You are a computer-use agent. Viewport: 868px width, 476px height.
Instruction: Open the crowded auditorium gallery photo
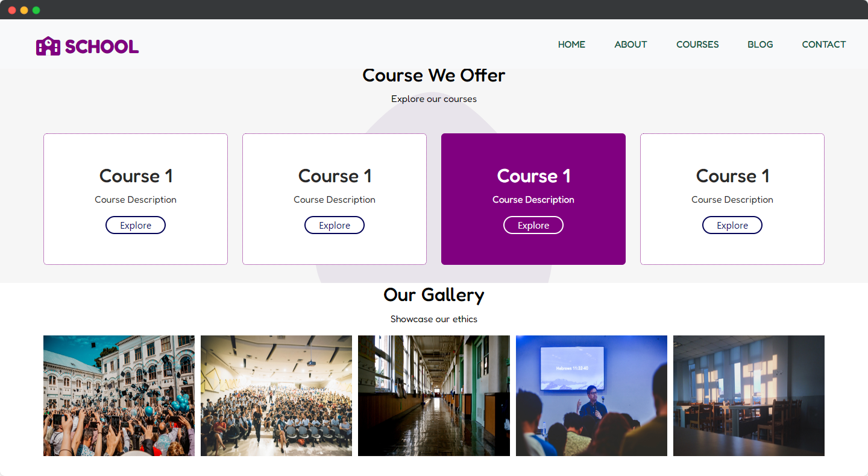(x=276, y=396)
